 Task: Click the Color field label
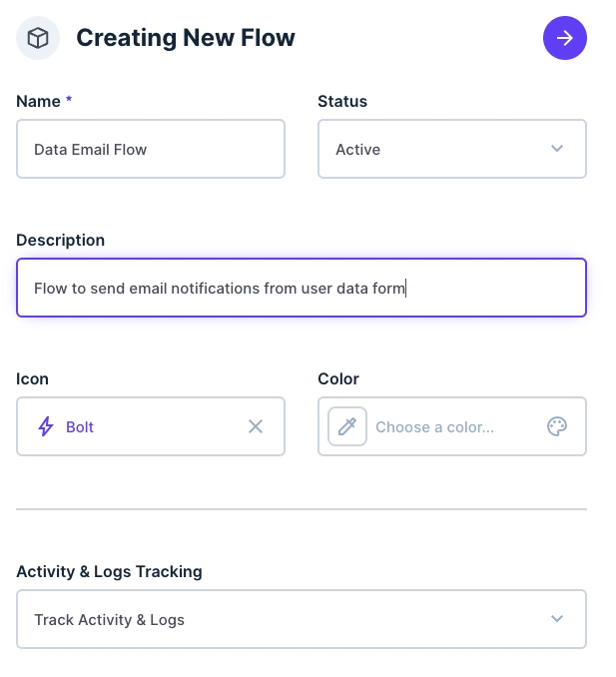click(x=338, y=378)
